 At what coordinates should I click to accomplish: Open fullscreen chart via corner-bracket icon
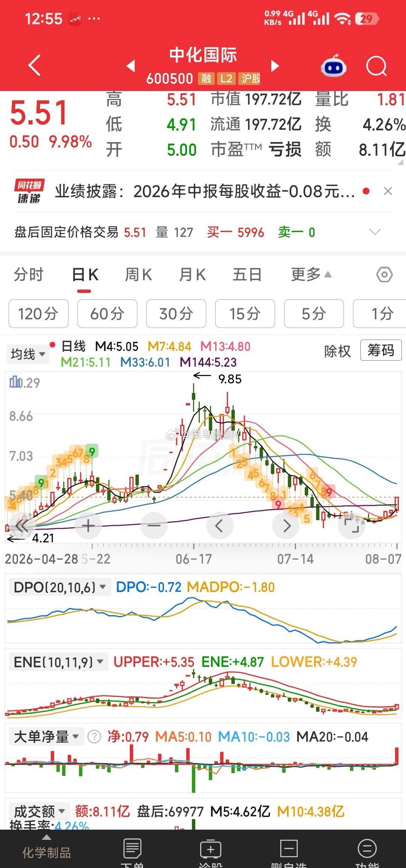click(352, 525)
